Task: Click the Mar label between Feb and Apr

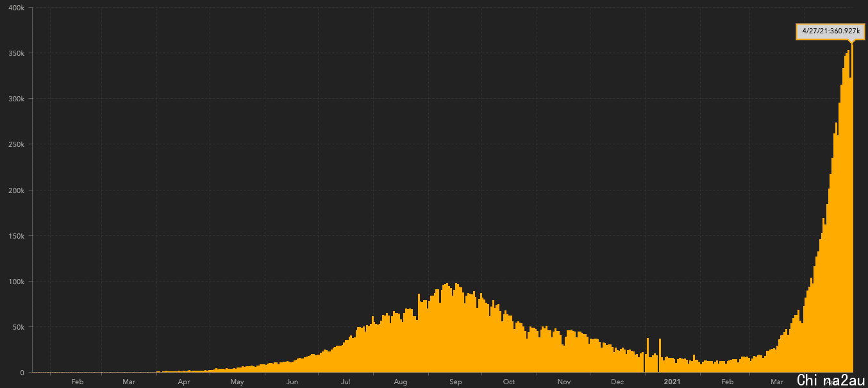Action: click(129, 382)
